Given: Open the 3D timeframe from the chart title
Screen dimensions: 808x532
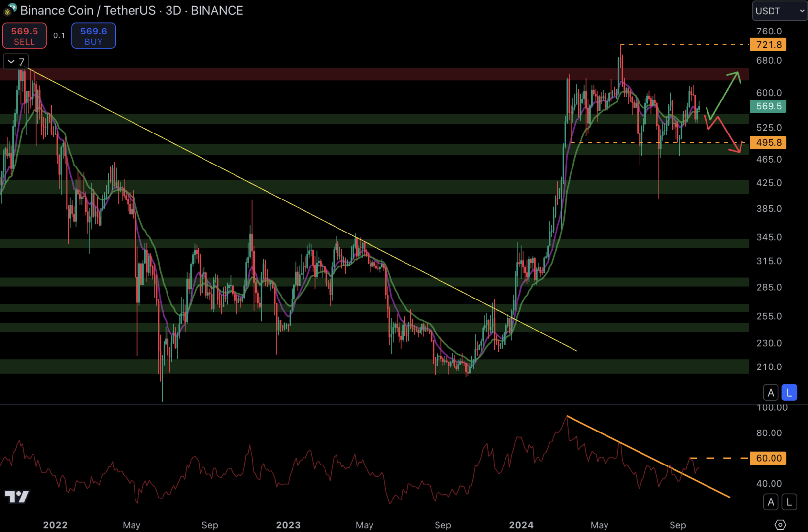Looking at the screenshot, I should tap(172, 10).
